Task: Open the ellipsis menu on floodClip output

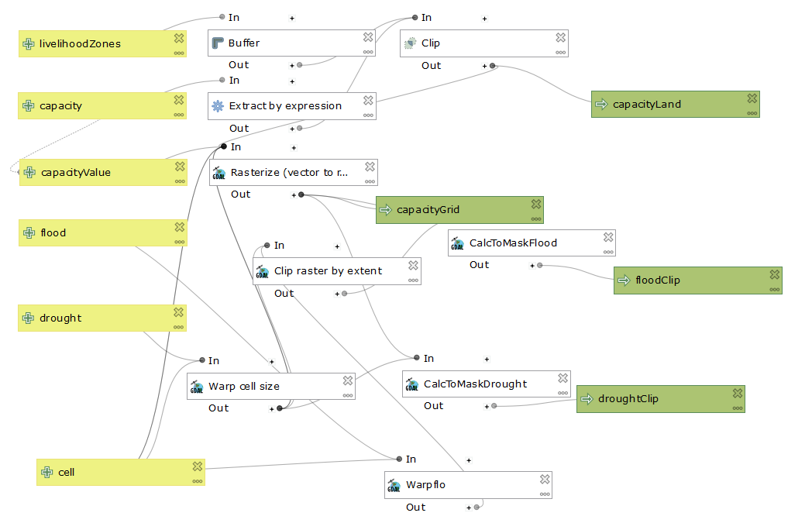Action: point(774,289)
